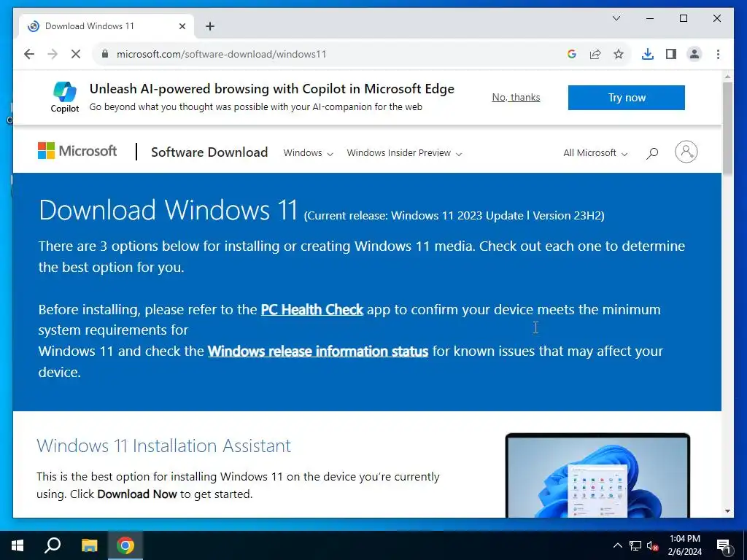Open Chrome three-dot menu
The height and width of the screenshot is (560, 747).
pos(718,54)
